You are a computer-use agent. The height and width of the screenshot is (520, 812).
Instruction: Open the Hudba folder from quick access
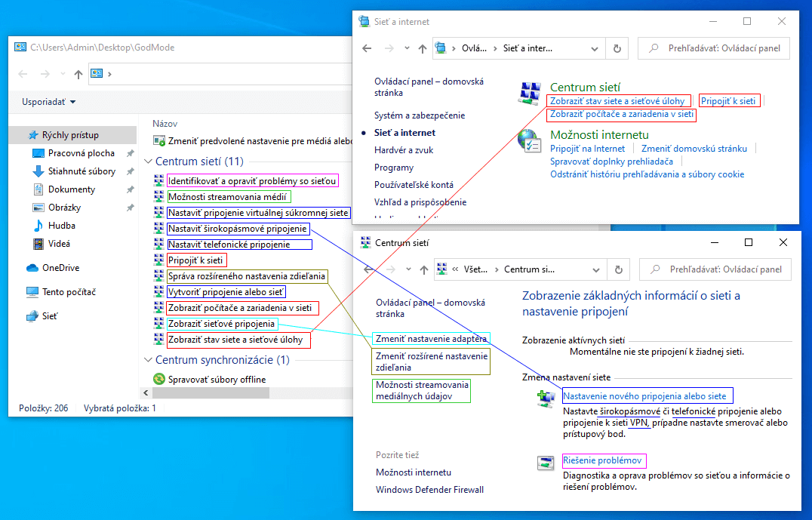pyautogui.click(x=62, y=226)
